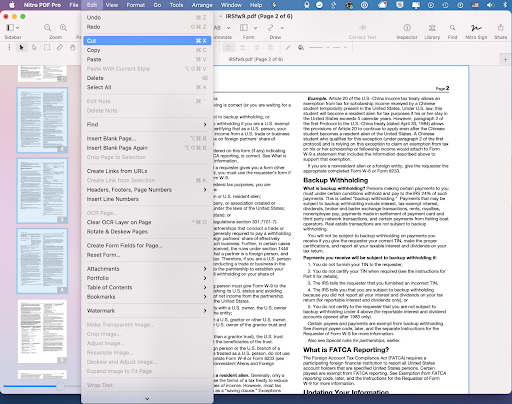The image size is (512, 404).
Task: Open the Library icon in toolbar
Action: [x=432, y=28]
